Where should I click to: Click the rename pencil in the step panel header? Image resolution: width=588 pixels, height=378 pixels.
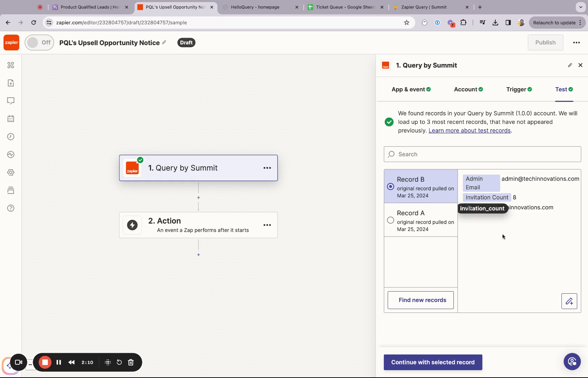point(570,65)
